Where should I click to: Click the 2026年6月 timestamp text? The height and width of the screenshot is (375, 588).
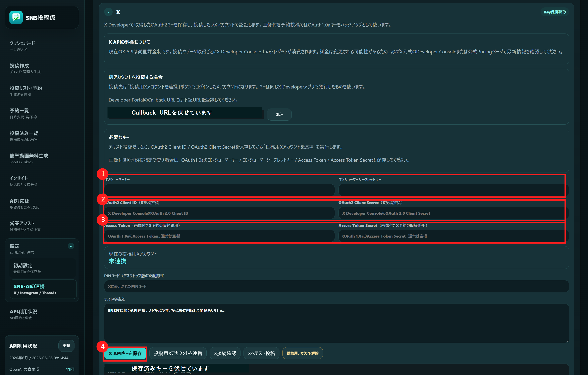pos(39,358)
